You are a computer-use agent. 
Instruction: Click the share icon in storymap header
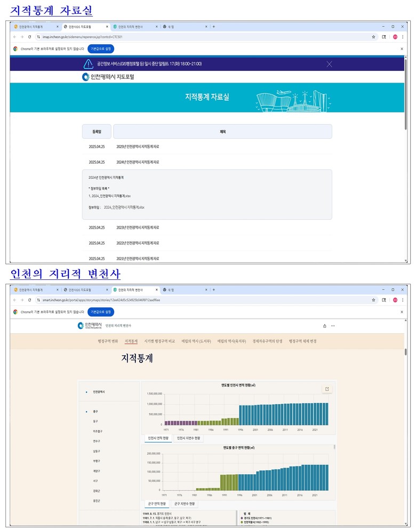point(324,326)
